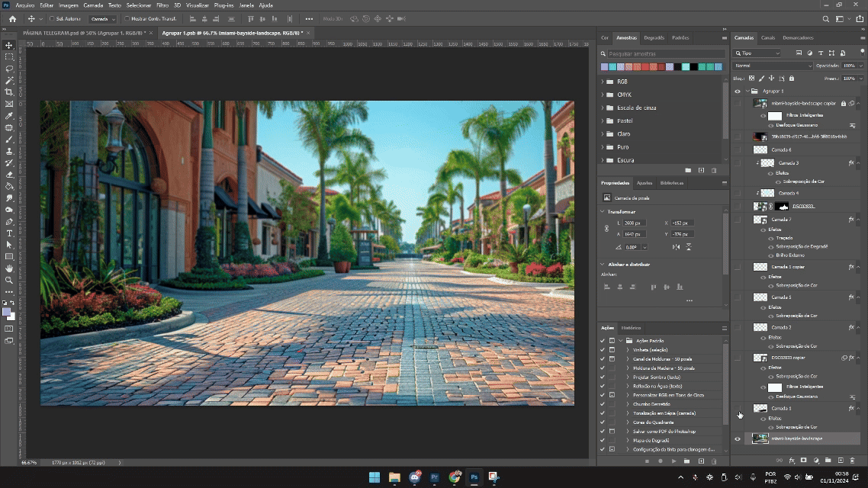The image size is (868, 488).
Task: Click the transform width L field
Action: tap(635, 223)
